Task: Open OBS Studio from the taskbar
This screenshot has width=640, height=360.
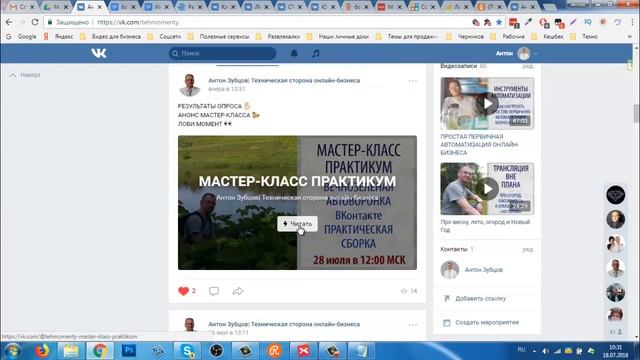Action: [216, 351]
